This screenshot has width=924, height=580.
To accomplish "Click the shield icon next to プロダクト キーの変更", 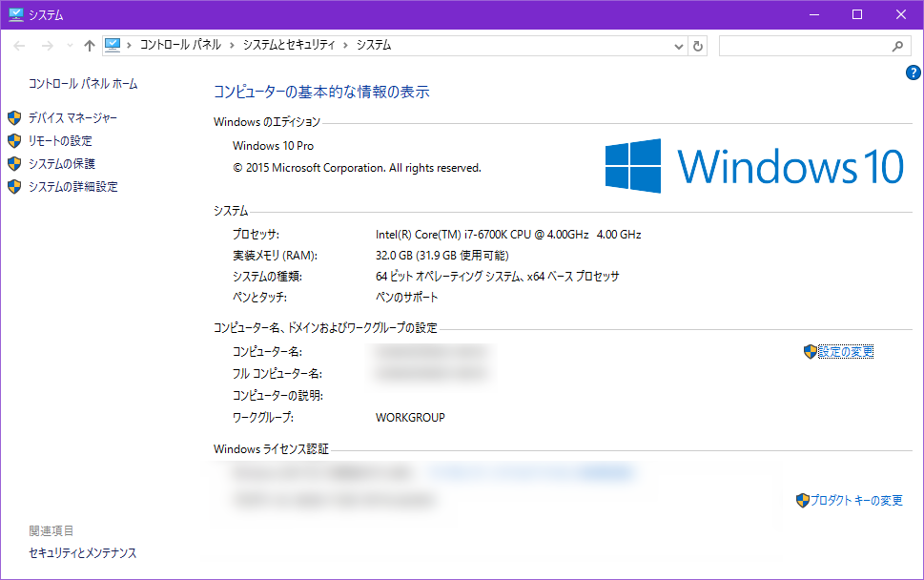I will pyautogui.click(x=803, y=501).
